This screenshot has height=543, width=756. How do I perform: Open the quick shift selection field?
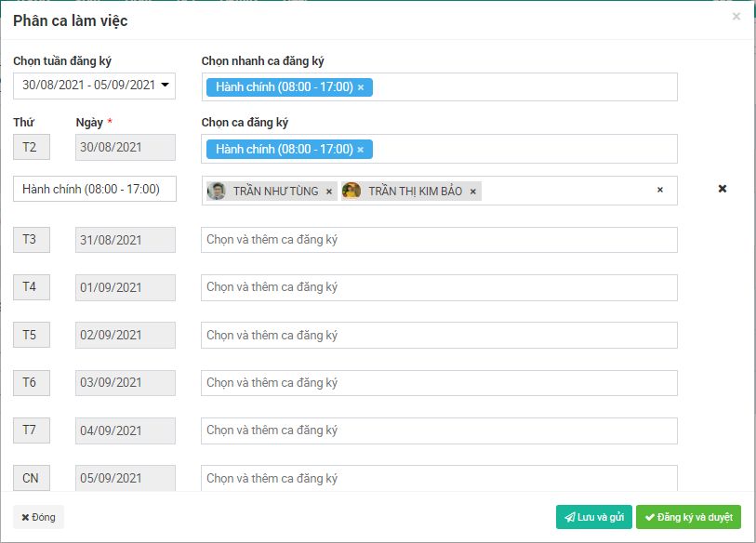(x=521, y=87)
